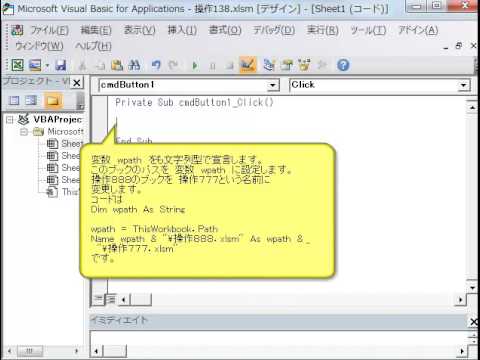Close the project explorer pane
Image resolution: width=480 pixels, height=360 pixels.
click(x=77, y=83)
